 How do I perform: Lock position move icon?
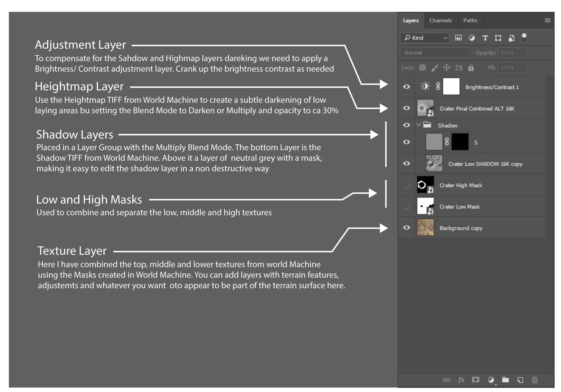(x=447, y=68)
